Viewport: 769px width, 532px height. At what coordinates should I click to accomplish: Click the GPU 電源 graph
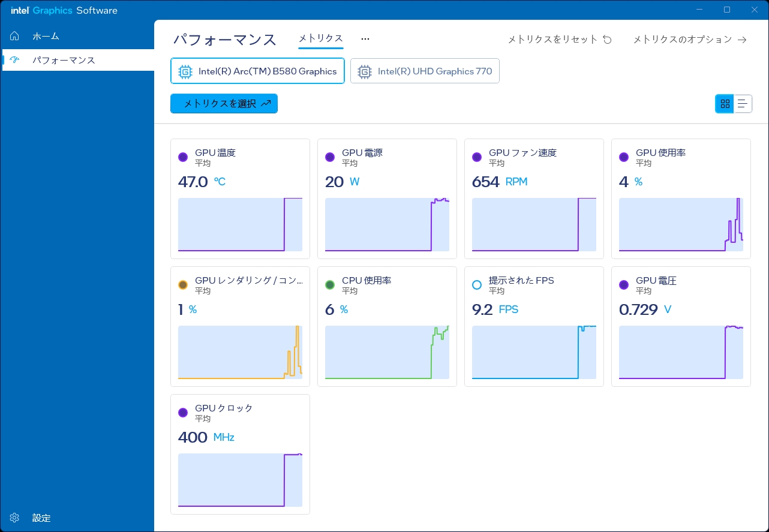[x=387, y=224]
